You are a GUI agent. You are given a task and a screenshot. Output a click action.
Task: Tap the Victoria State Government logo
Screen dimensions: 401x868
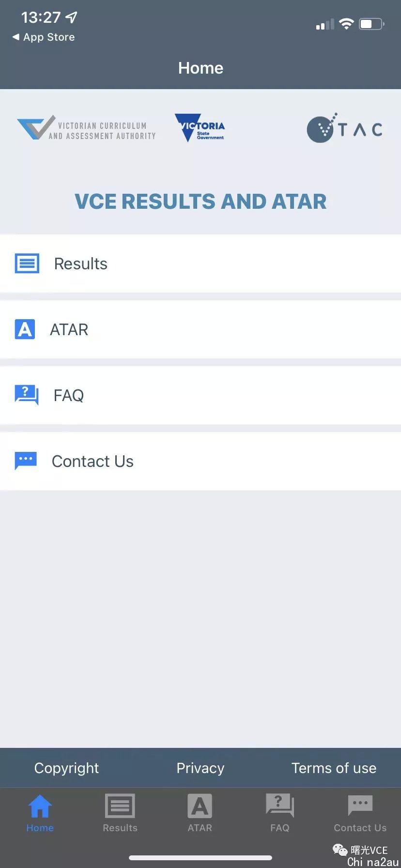[200, 127]
